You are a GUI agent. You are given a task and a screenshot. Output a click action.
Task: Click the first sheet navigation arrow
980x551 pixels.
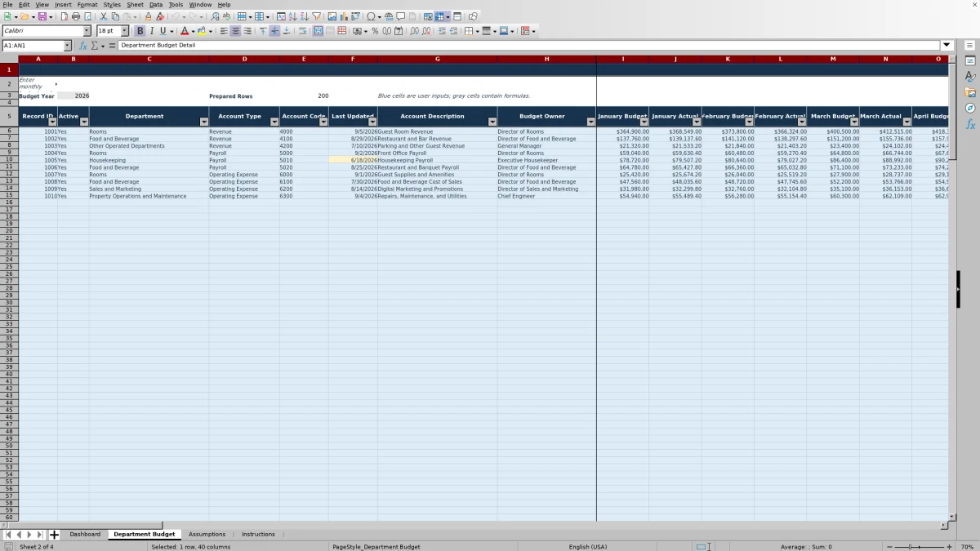click(x=8, y=535)
